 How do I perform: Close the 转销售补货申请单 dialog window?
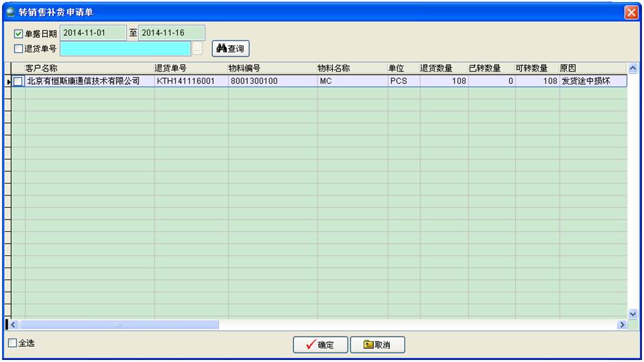[630, 12]
